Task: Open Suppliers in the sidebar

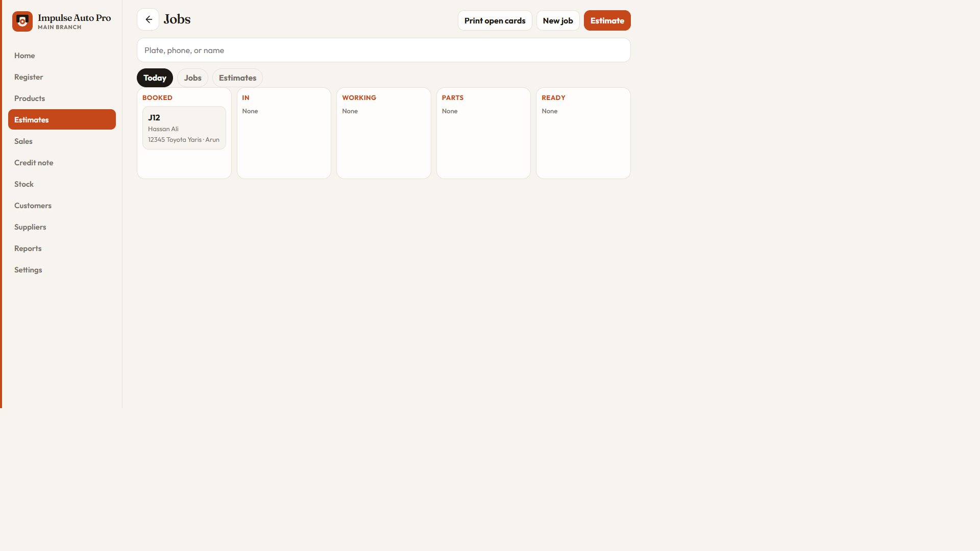Action: point(62,227)
